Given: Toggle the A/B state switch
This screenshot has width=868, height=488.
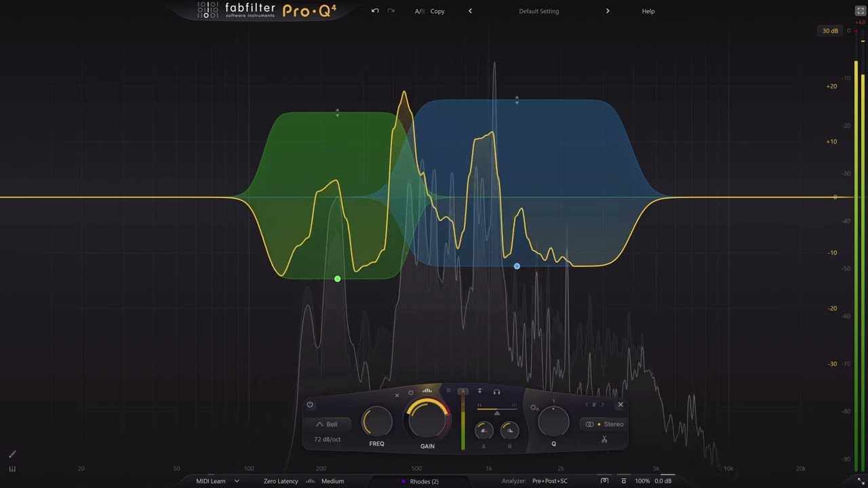Looking at the screenshot, I should tap(418, 12).
